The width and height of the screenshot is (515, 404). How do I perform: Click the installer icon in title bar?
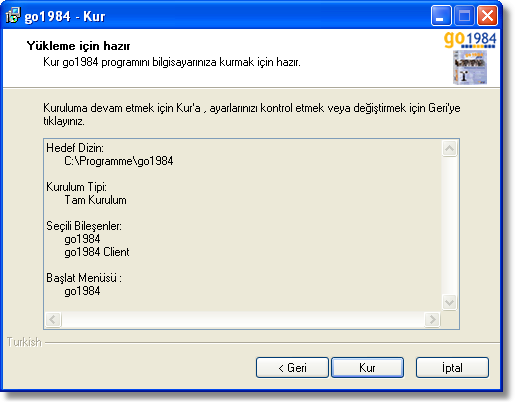pos(13,15)
